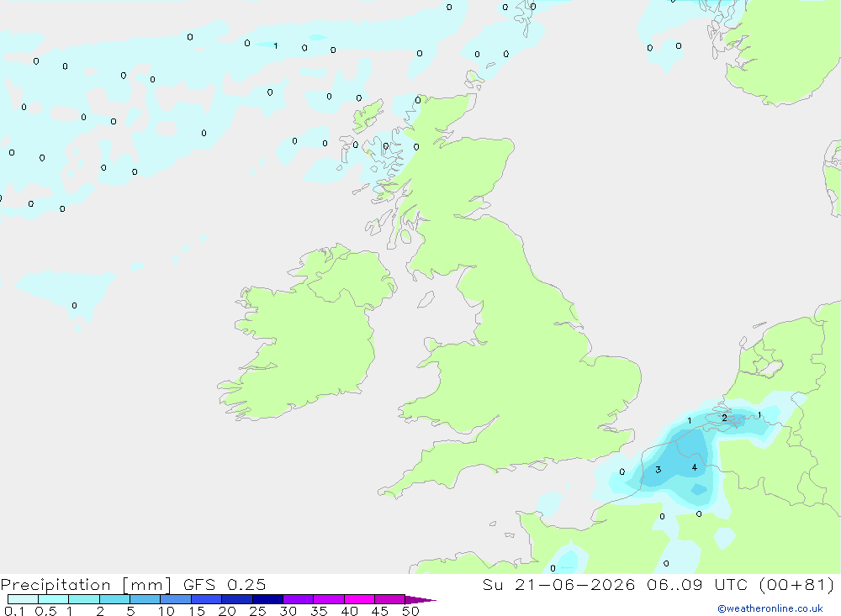Image resolution: width=841 pixels, height=616 pixels.
Task: Click the "Precipitation [mm]" title text
Action: [86, 585]
